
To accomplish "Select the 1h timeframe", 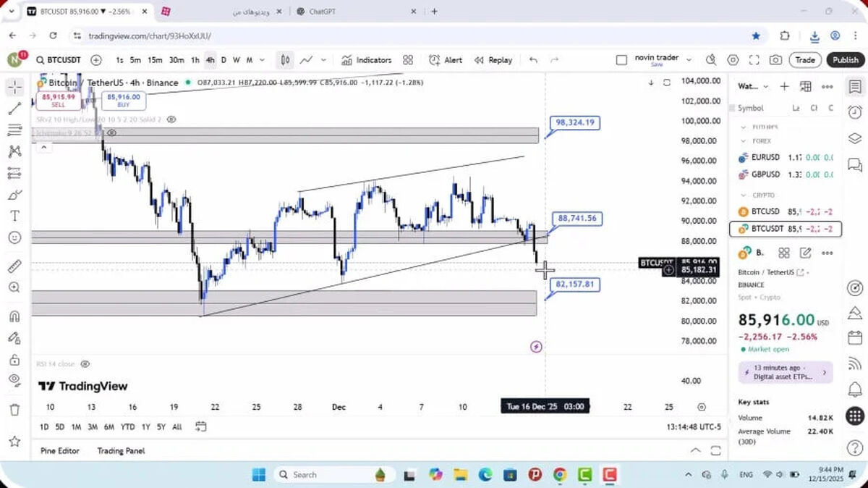I will click(195, 60).
